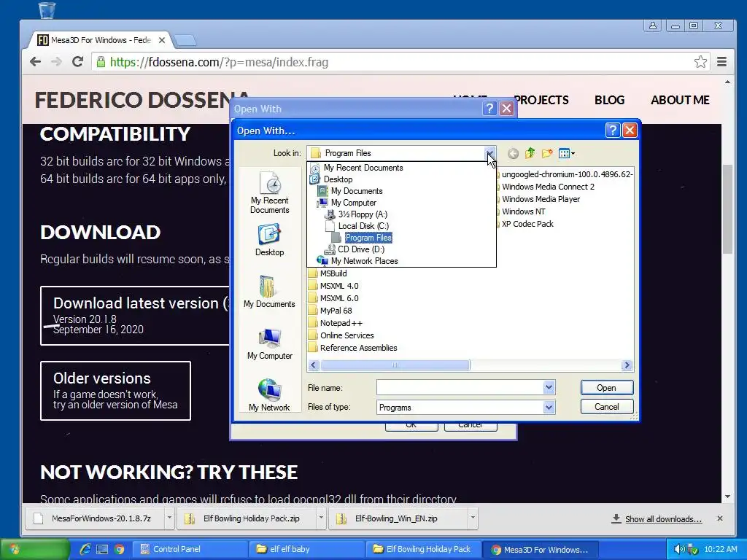
Task: Bookmark page with the star icon
Action: (x=700, y=62)
